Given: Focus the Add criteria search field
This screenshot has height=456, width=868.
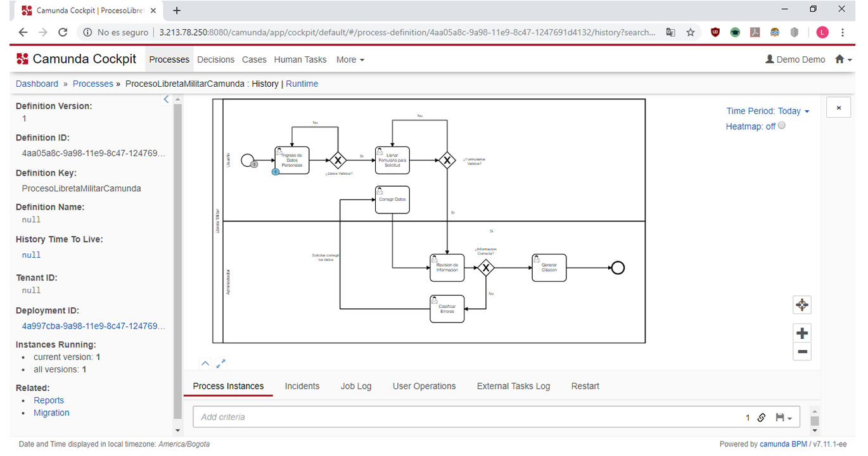Looking at the screenshot, I should point(469,417).
